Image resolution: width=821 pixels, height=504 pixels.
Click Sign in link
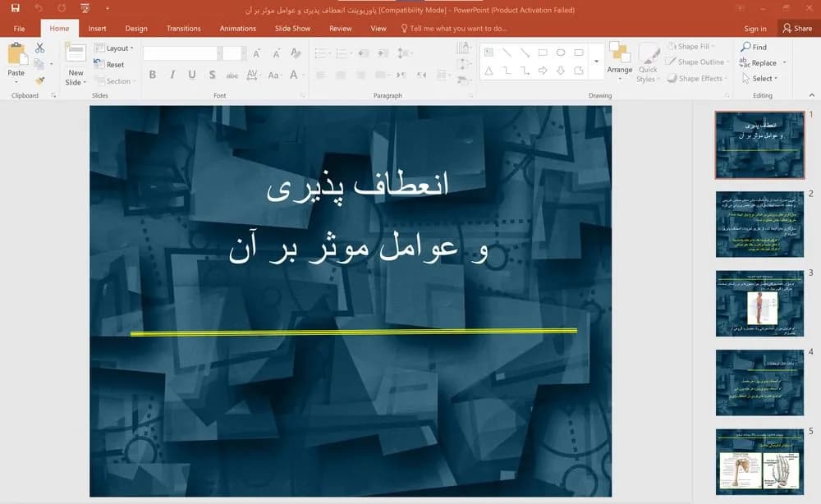755,29
